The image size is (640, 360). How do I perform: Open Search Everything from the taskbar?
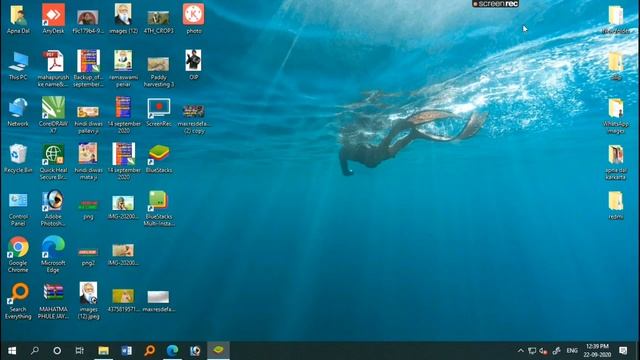coord(149,351)
